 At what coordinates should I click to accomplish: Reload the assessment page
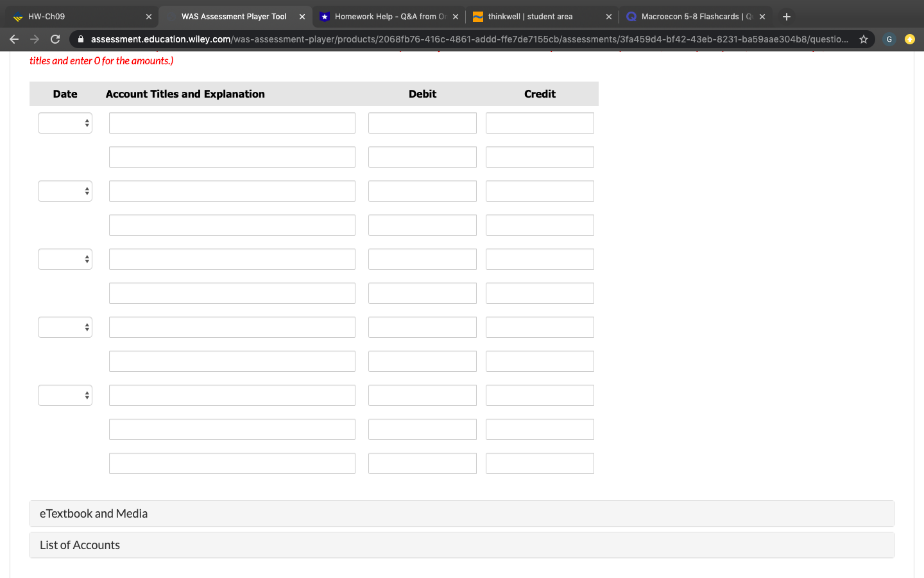point(55,39)
